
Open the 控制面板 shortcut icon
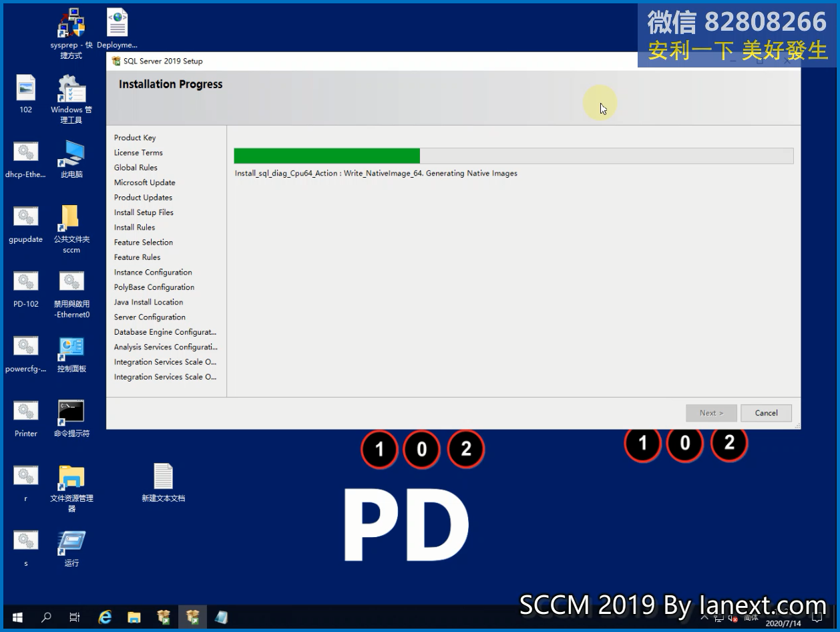[71, 347]
